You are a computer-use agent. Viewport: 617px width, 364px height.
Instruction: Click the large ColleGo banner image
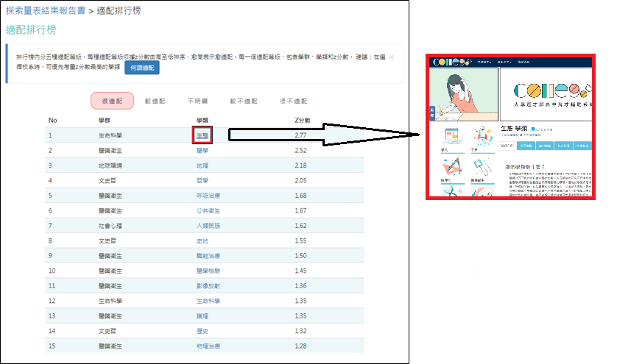(546, 94)
